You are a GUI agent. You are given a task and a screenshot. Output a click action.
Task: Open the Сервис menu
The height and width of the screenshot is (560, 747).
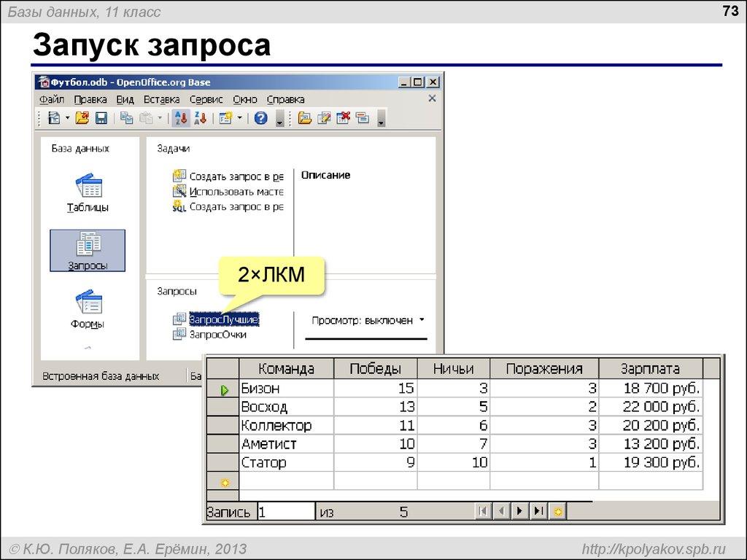point(206,99)
